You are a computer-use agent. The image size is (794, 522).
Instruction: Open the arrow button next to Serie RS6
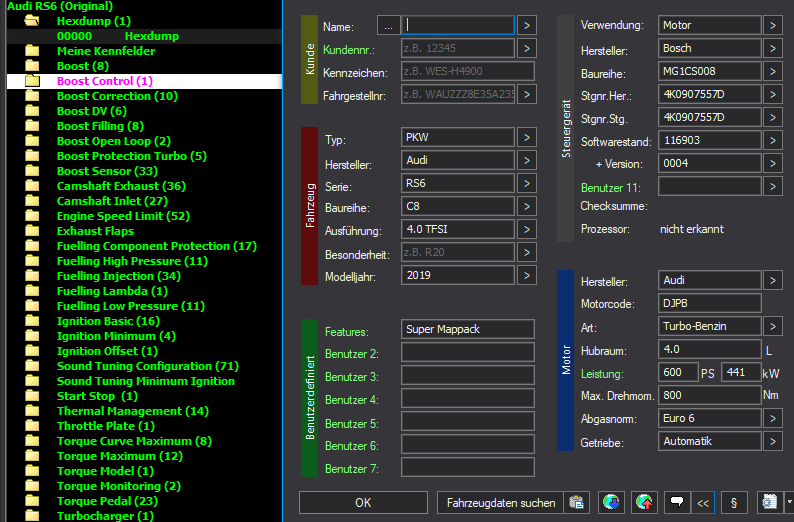527,183
